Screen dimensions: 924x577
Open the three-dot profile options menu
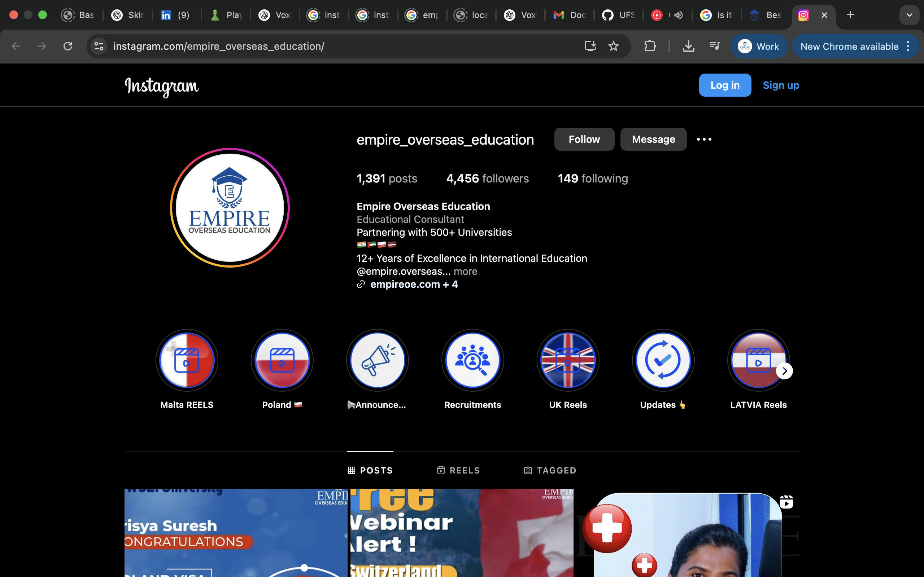pos(704,139)
